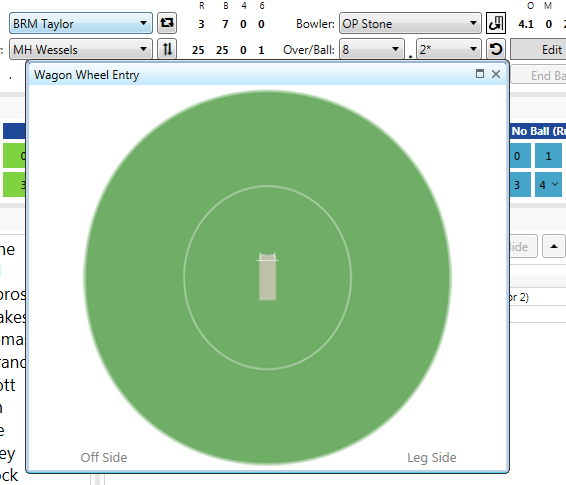566x485 pixels.
Task: Click the up arrow button on the right panel
Action: pyautogui.click(x=554, y=246)
